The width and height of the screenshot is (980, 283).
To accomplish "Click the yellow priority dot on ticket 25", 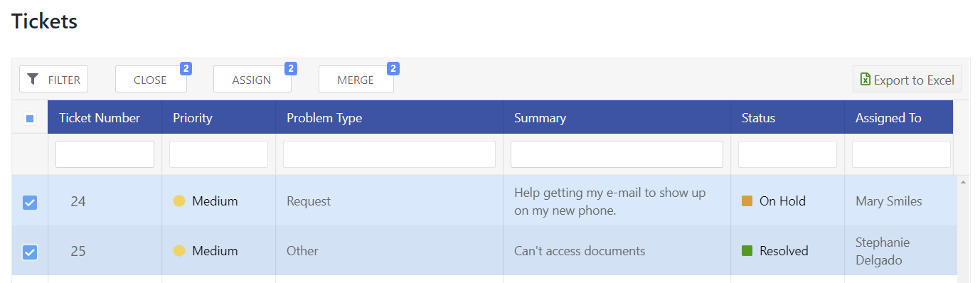I will (x=179, y=251).
